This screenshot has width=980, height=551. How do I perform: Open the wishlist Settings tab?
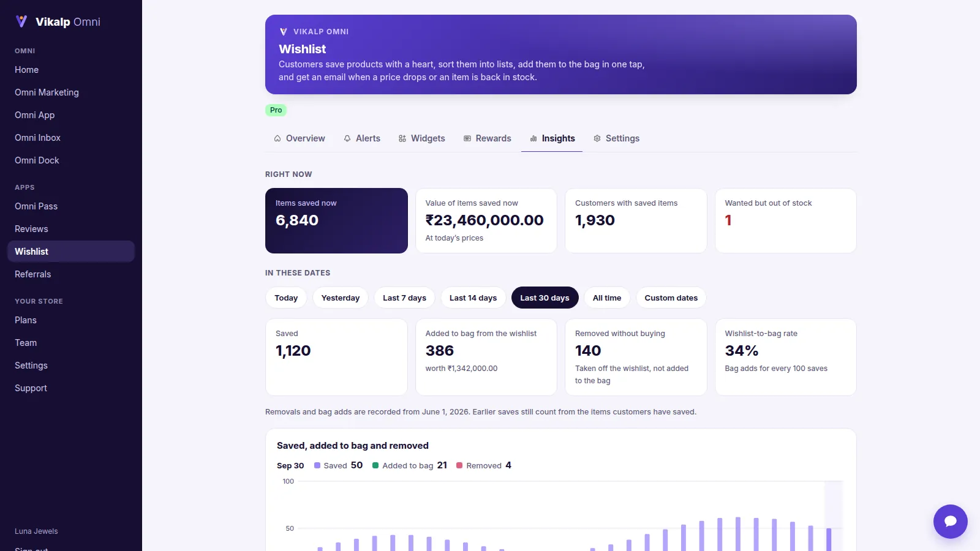617,138
